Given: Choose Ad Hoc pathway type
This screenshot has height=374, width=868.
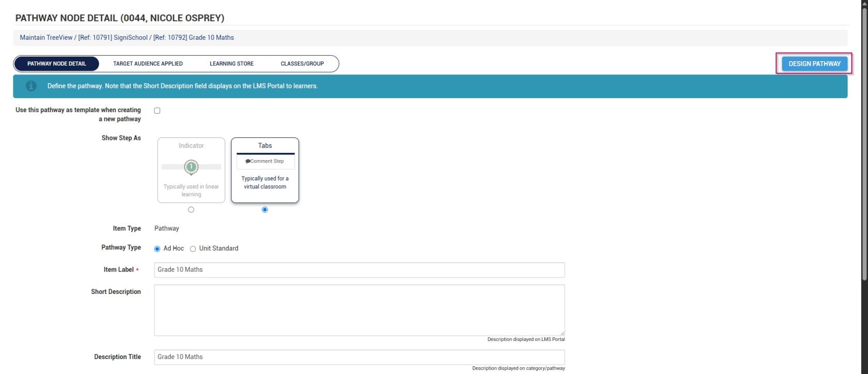Looking at the screenshot, I should click(x=158, y=249).
